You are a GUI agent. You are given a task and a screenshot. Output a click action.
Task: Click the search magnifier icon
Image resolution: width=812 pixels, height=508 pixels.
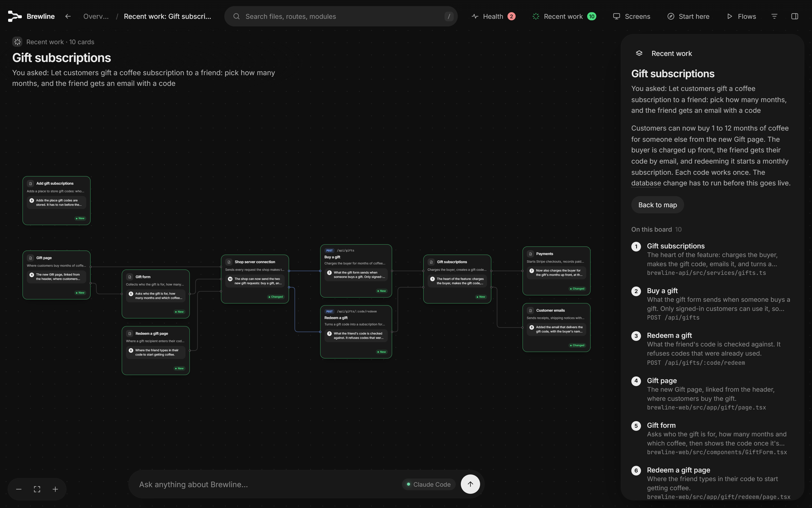[236, 16]
